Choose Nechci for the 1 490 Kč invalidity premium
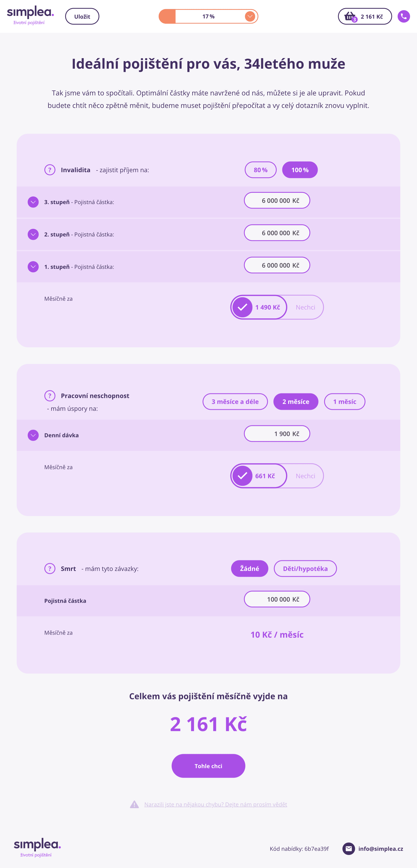 (305, 307)
